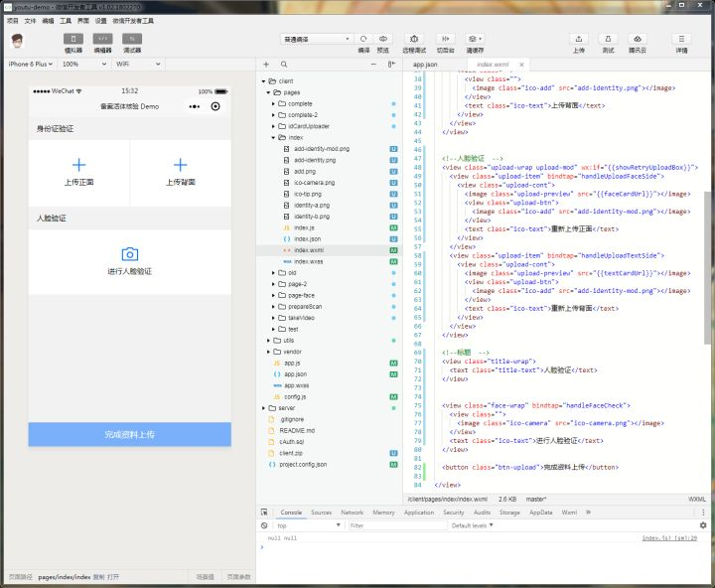Expand the idCardUploader folder

pos(273,126)
